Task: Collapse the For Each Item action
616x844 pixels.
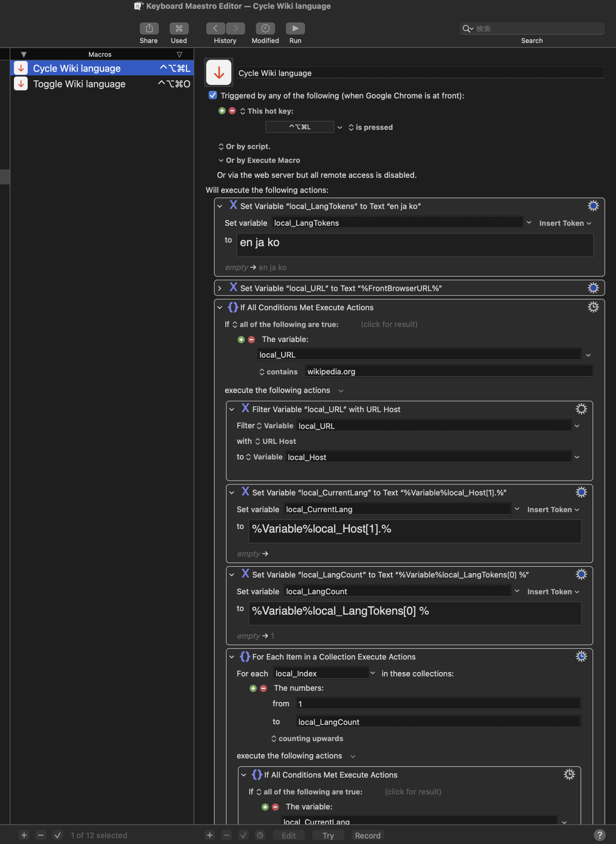Action: point(232,657)
